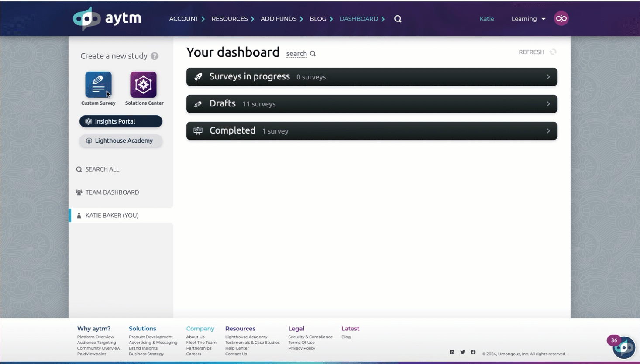640x364 pixels.
Task: Open Partnerships footer link
Action: click(199, 348)
